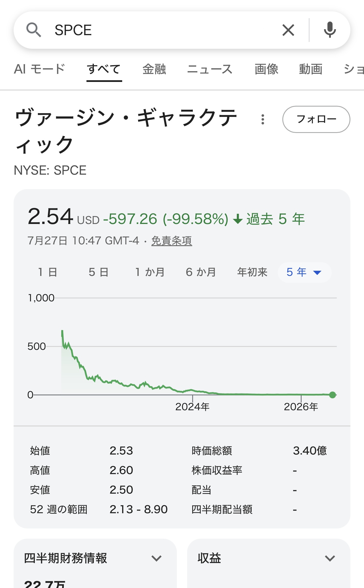364x588 pixels.
Task: Go to the ニュース tab
Action: [x=210, y=69]
